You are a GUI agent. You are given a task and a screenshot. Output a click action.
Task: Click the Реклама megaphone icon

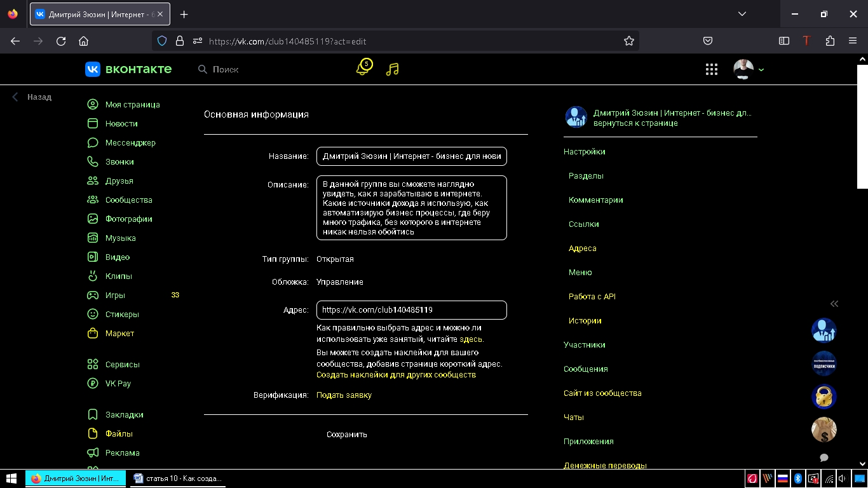click(x=93, y=452)
